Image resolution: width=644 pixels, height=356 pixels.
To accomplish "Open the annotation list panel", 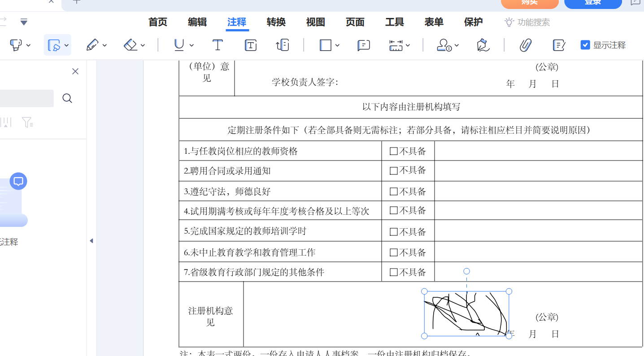I will click(558, 45).
